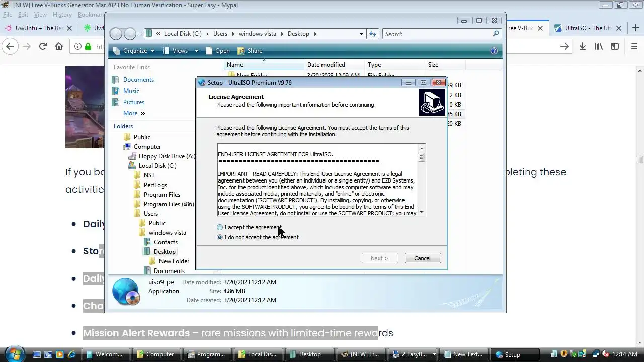Open Music in Favorite Links
This screenshot has height=362, width=644.
click(131, 91)
